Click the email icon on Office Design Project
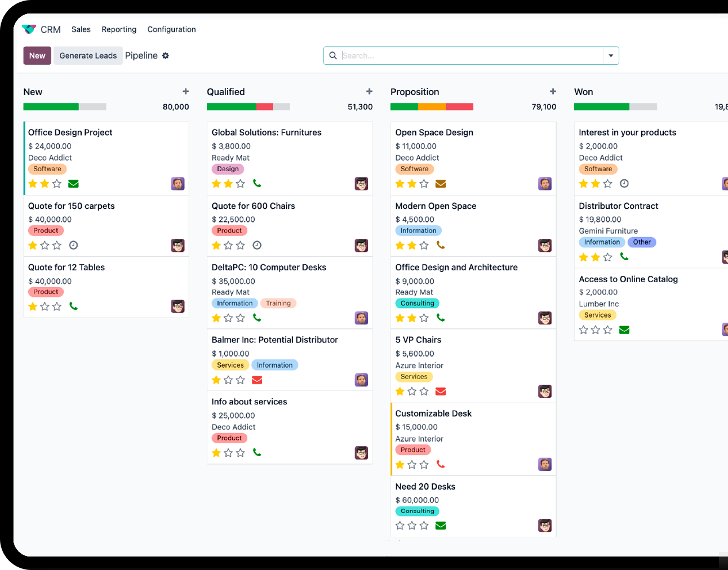This screenshot has width=728, height=570. tap(73, 184)
